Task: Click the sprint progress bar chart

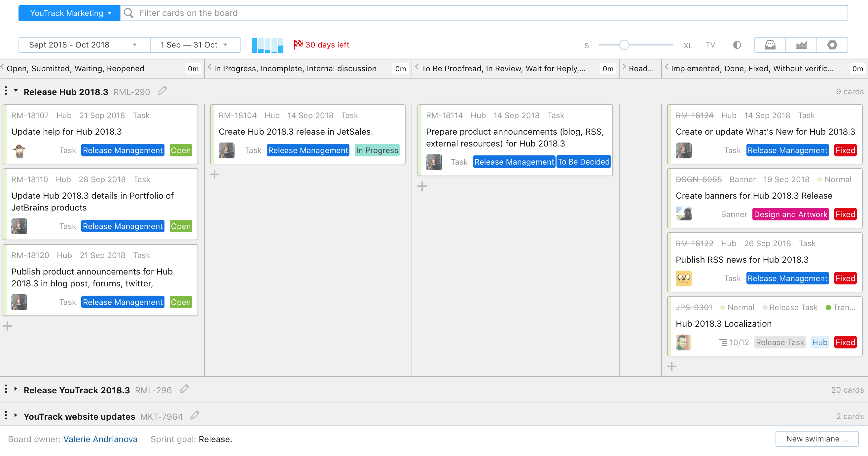Action: coord(268,45)
